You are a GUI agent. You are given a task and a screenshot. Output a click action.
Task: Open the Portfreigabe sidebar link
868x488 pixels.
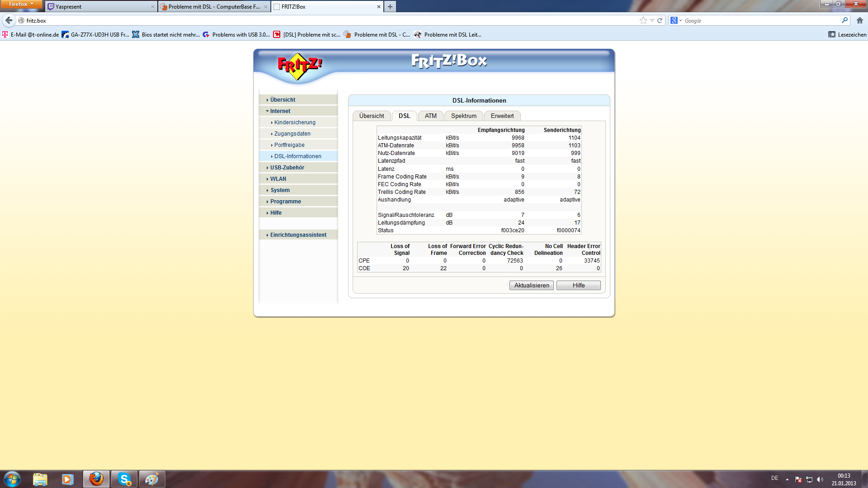(x=289, y=145)
